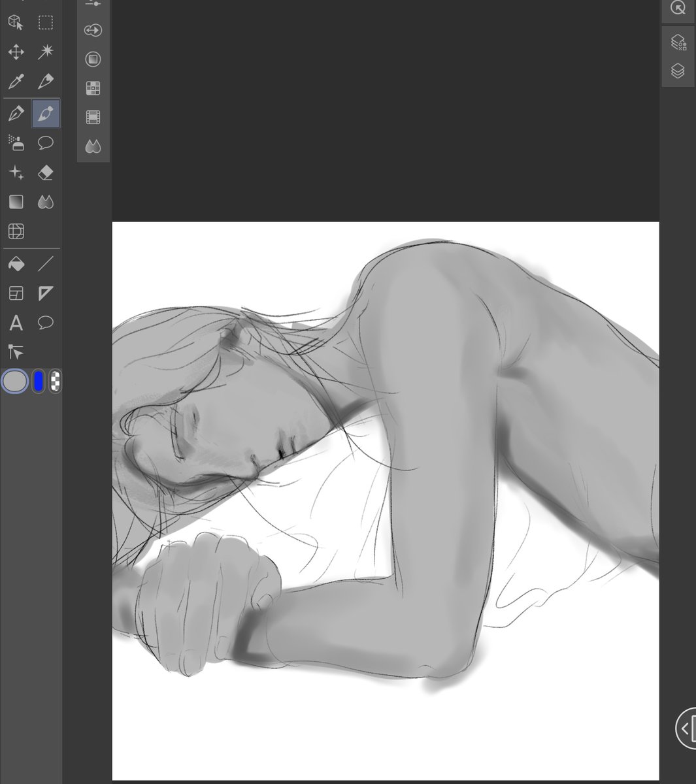Open the Color Set grid palette
Viewport: 696px width, 784px height.
pos(93,88)
